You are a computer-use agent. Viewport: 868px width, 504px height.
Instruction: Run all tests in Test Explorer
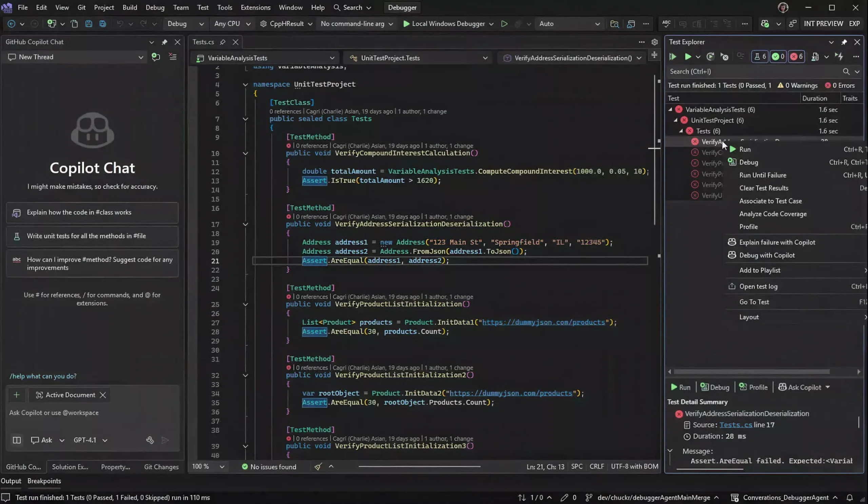(x=673, y=57)
